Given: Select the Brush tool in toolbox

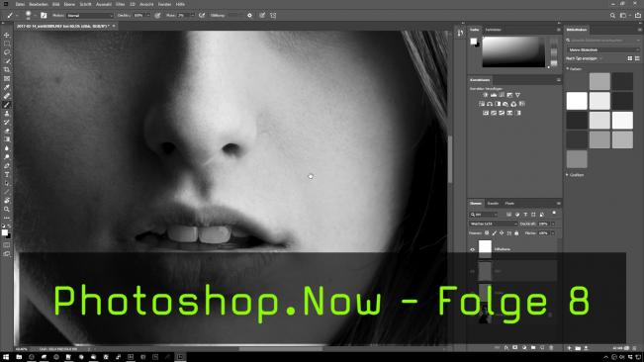Looking at the screenshot, I should tap(7, 105).
